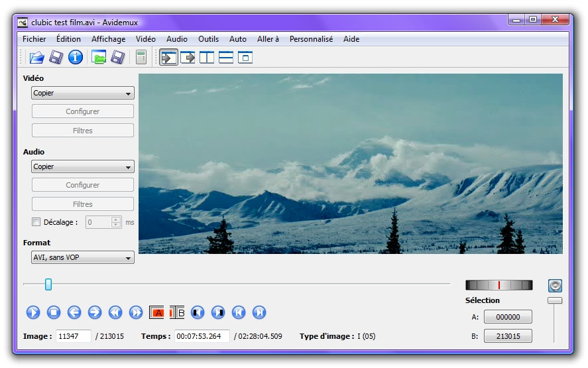The image size is (588, 368).
Task: Open the Audio codec Copier dropdown
Action: coord(83,167)
